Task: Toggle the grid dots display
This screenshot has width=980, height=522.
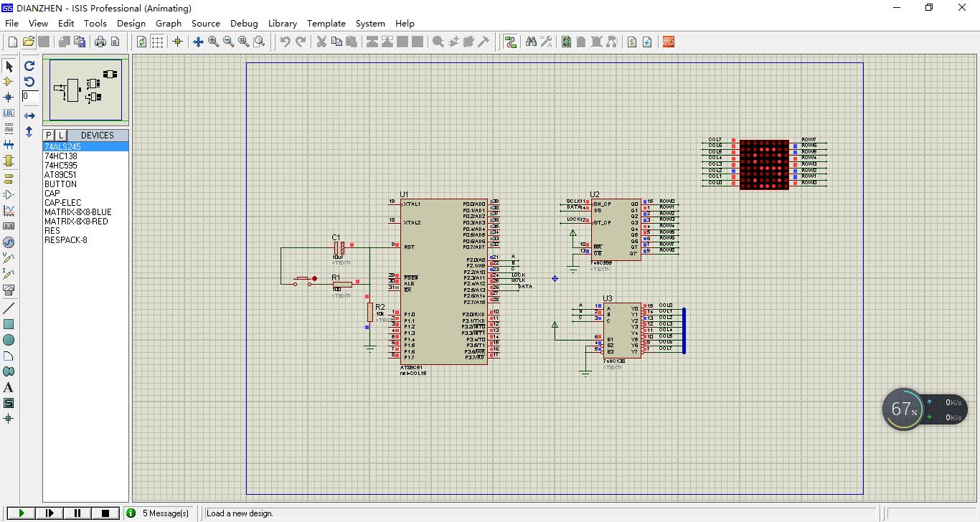Action: tap(156, 42)
